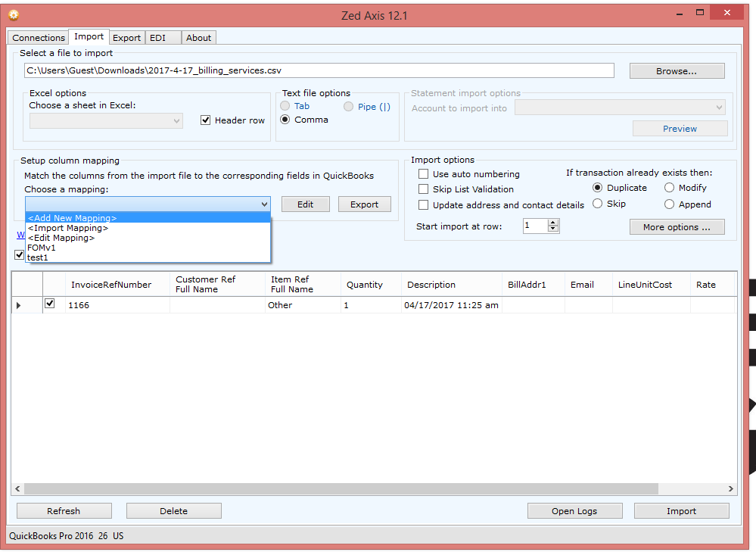Switch to the Connections tab
This screenshot has width=756, height=552.
point(38,37)
